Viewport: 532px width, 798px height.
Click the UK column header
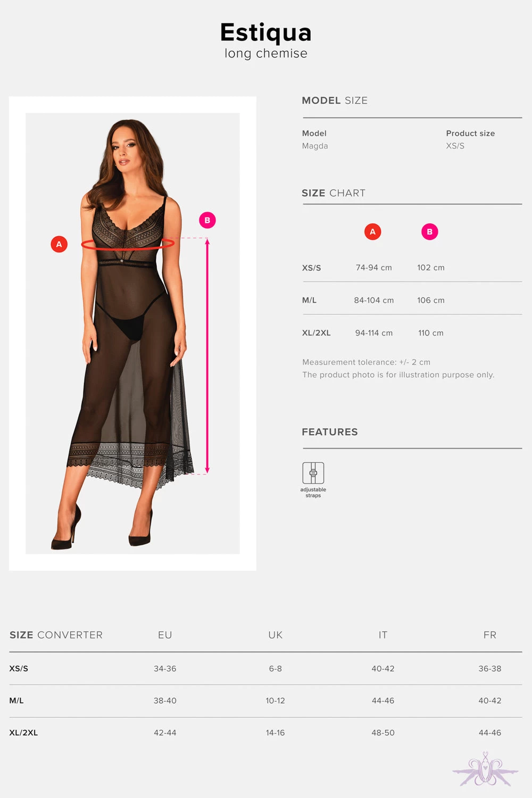[x=276, y=635]
